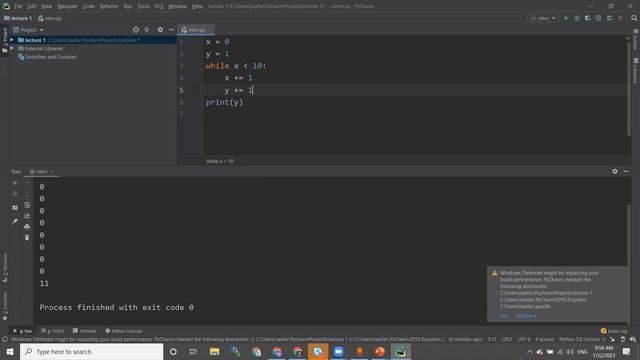Run with coverage from the top toolbar
The width and height of the screenshot is (640, 360).
pyautogui.click(x=588, y=18)
